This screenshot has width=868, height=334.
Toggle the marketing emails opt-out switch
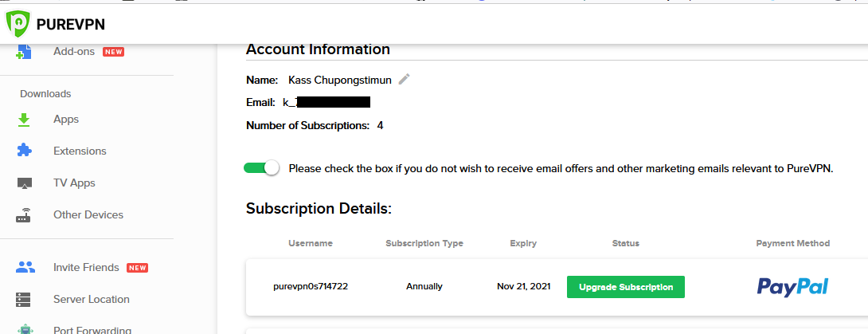(x=262, y=168)
